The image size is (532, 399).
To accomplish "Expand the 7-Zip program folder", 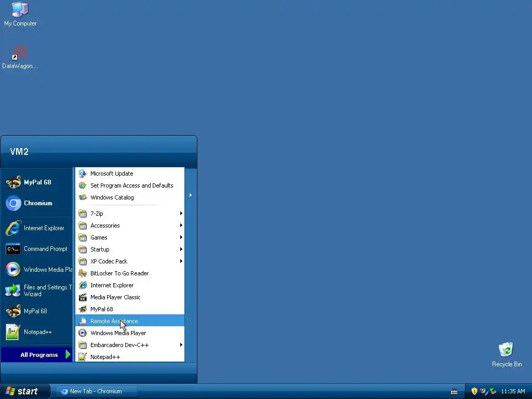I will click(x=129, y=214).
